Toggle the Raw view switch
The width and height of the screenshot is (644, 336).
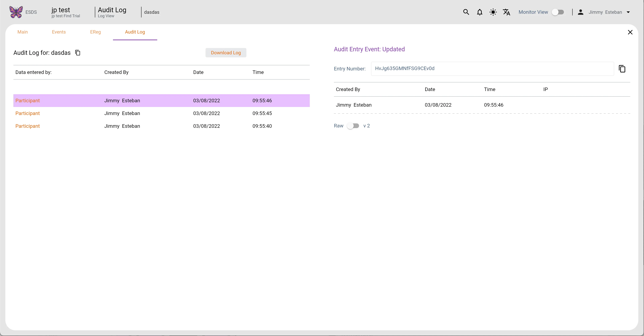(353, 126)
